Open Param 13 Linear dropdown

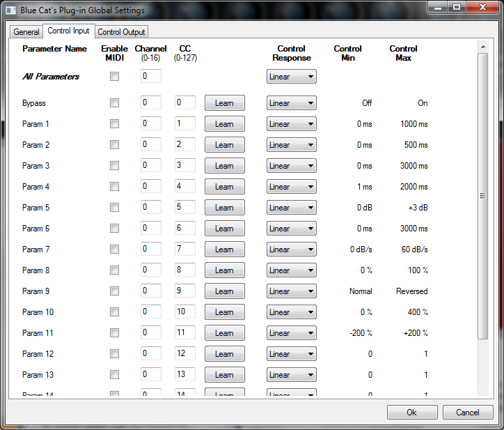click(292, 375)
